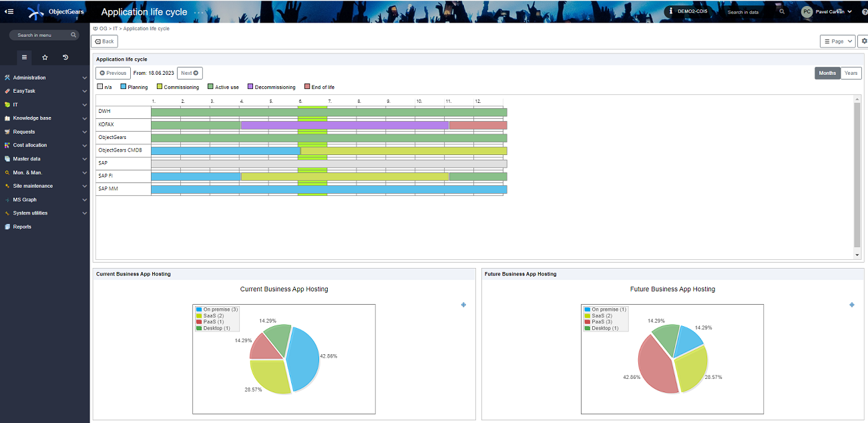Switch the timeline to Months view

tap(827, 73)
